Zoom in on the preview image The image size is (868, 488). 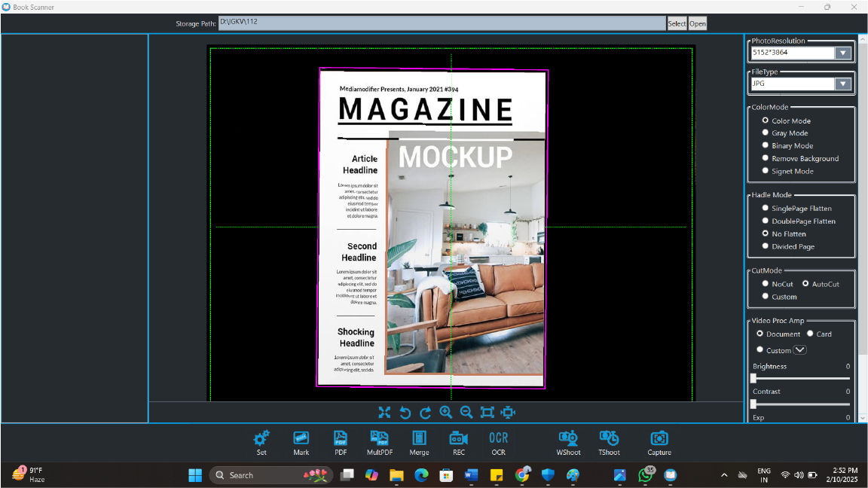point(446,412)
